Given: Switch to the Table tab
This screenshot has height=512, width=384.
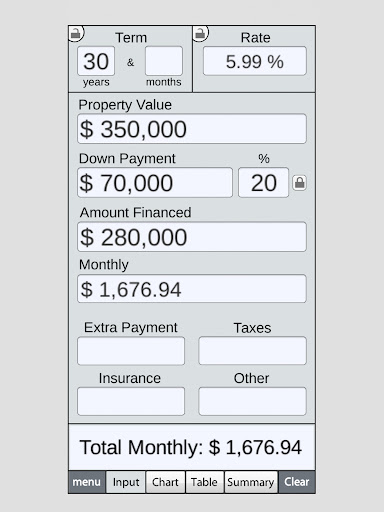Looking at the screenshot, I should tap(204, 482).
